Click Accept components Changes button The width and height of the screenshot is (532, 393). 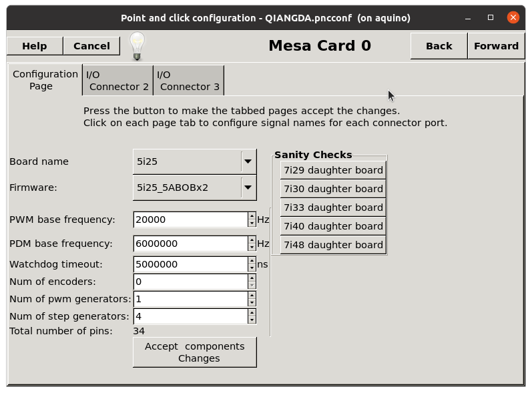tap(195, 352)
